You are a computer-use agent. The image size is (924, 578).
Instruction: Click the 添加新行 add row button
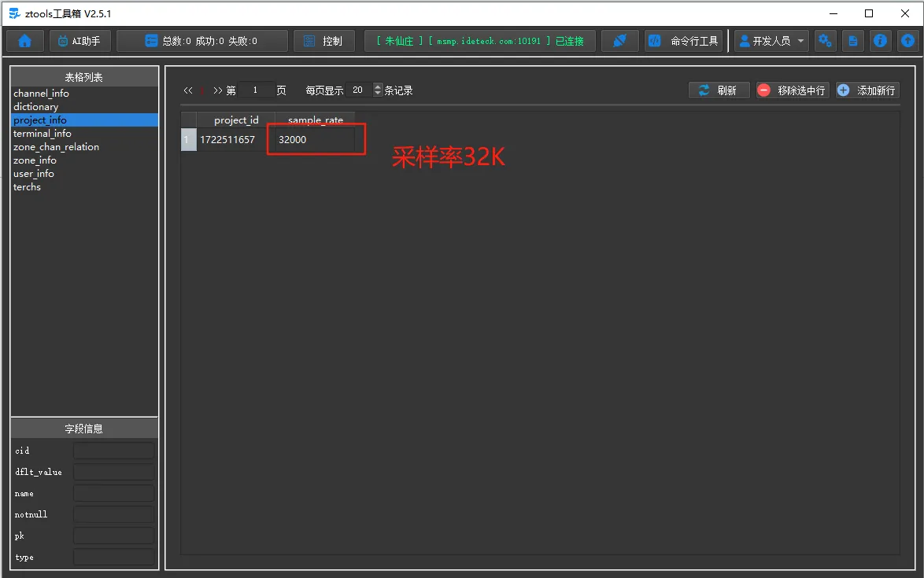coord(867,90)
